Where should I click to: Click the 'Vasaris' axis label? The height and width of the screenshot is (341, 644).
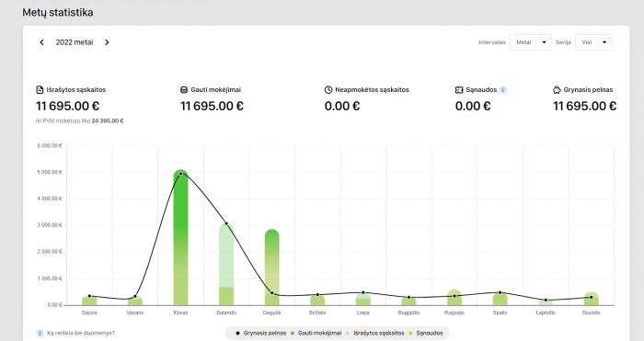[x=135, y=313]
